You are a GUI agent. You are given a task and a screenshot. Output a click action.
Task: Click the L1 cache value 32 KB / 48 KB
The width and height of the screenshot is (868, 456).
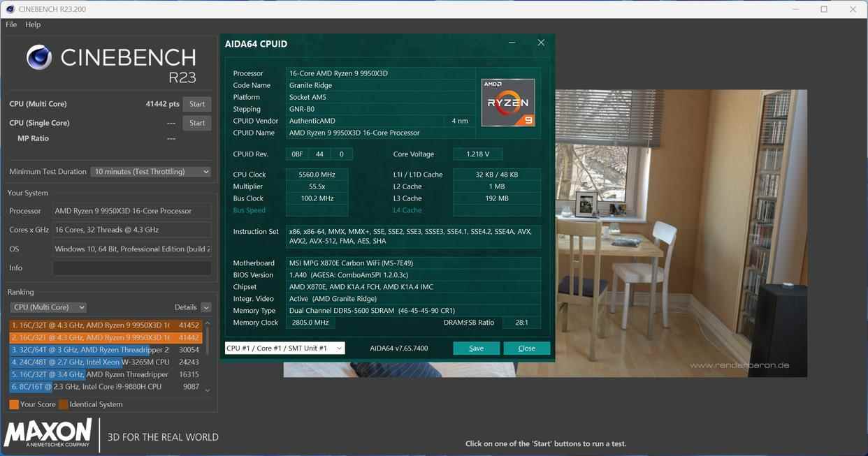(497, 175)
